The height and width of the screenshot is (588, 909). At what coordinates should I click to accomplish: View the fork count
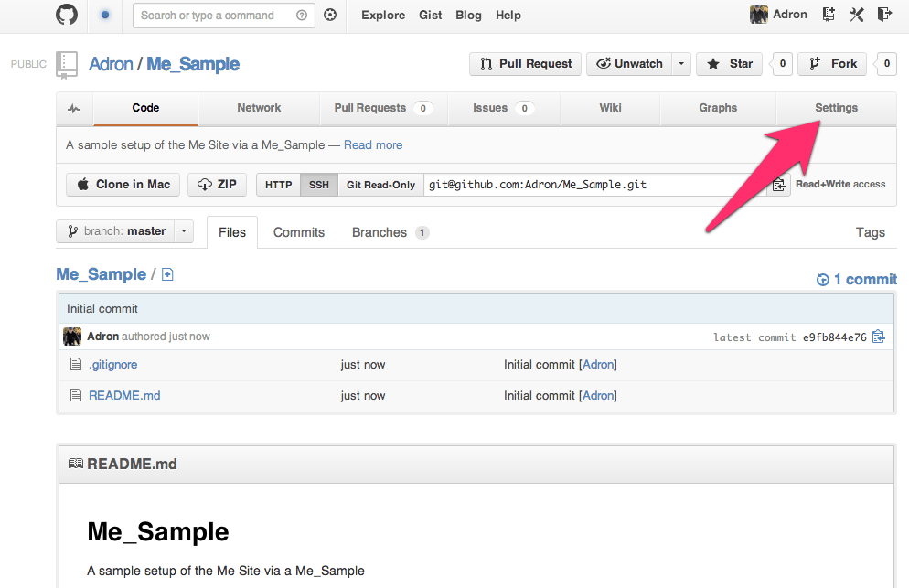pos(886,64)
